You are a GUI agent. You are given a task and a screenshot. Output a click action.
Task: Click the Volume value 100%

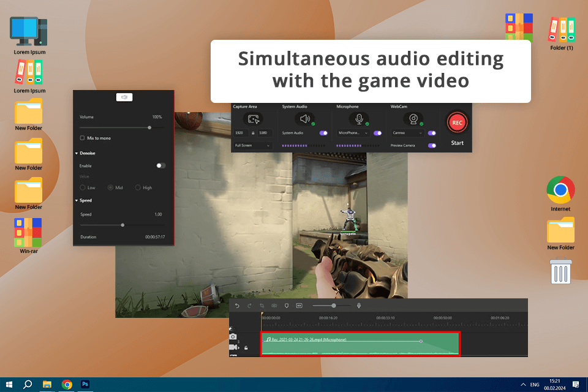[x=157, y=117]
